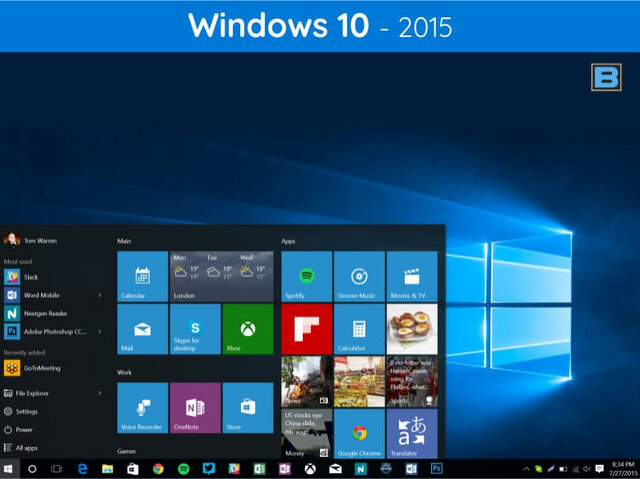Open the Groove Music tile

tap(359, 276)
